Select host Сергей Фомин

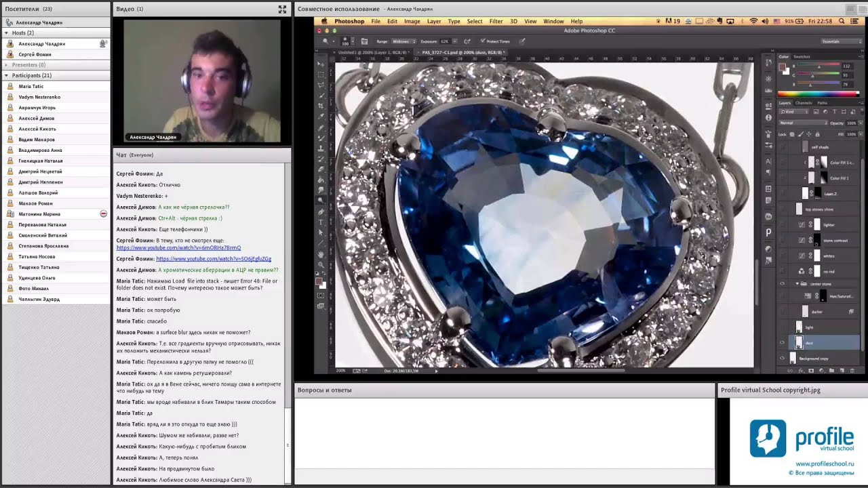tap(35, 54)
